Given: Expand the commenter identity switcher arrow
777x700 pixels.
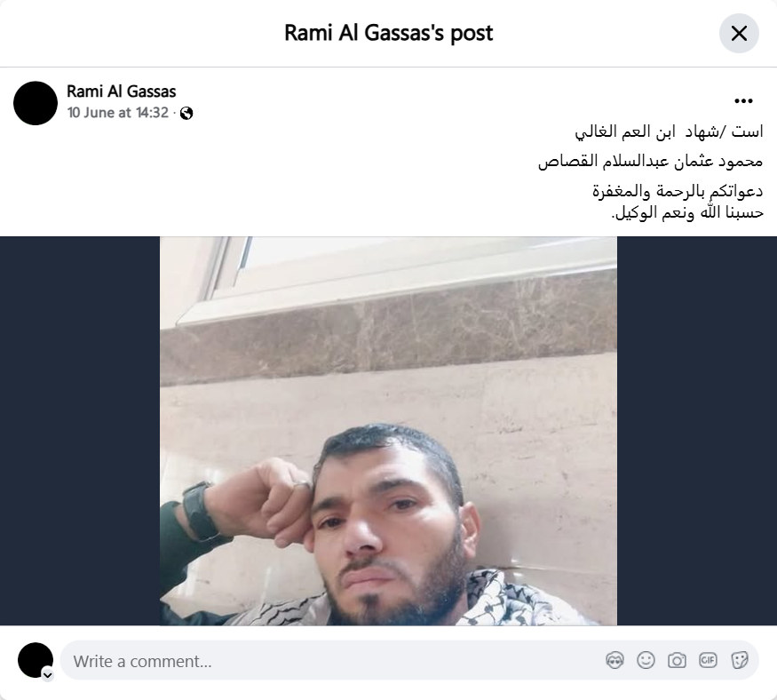Looking at the screenshot, I should 48,675.
